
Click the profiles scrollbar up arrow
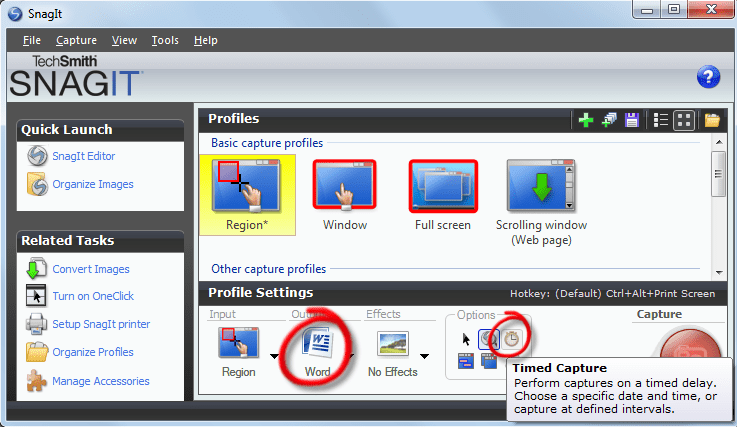coord(719,142)
